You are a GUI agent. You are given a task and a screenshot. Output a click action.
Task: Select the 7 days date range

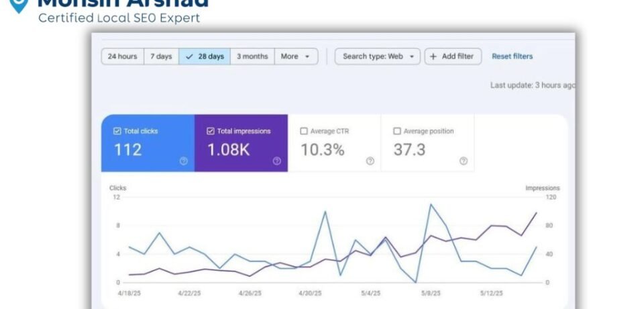[x=161, y=56]
